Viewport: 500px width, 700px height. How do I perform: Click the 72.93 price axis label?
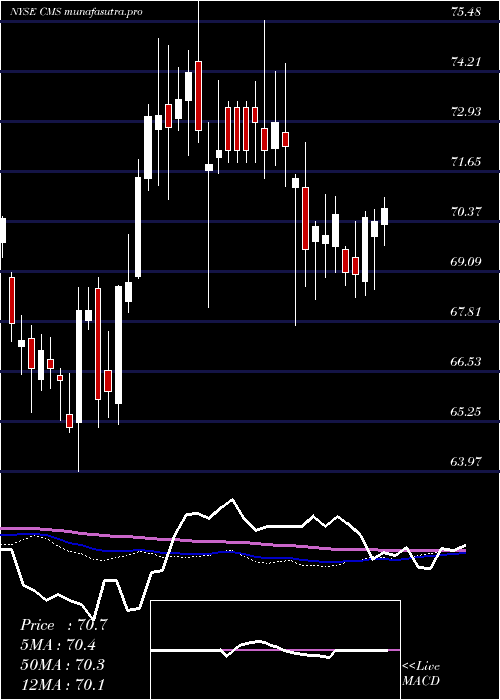(x=466, y=112)
